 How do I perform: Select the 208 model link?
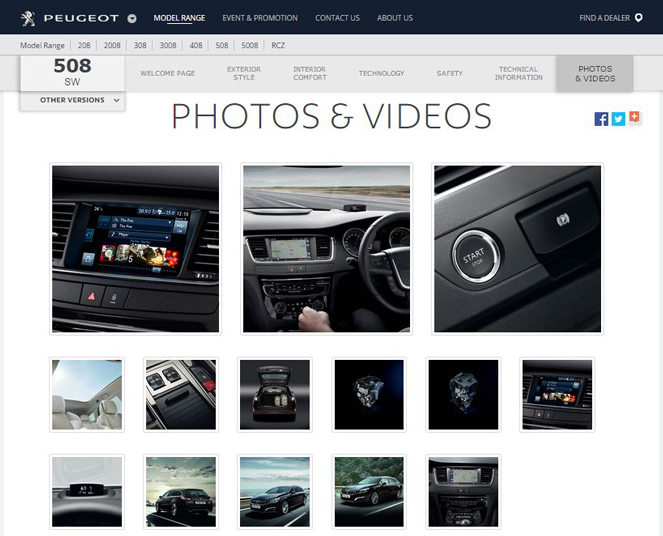pyautogui.click(x=84, y=45)
